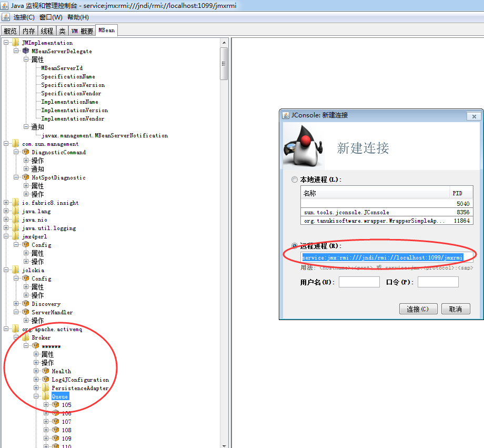The image size is (484, 448).
Task: Open the 窗口(W) menu
Action: tap(51, 17)
